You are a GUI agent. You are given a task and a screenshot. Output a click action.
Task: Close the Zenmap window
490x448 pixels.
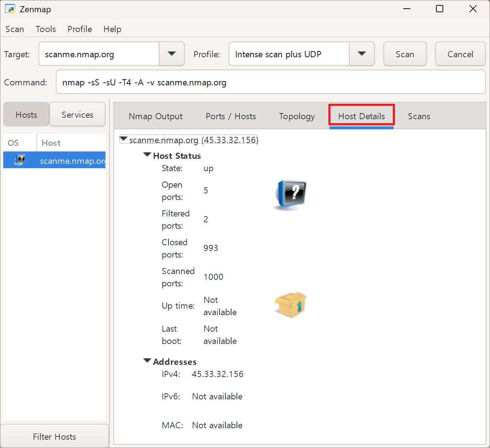point(473,9)
